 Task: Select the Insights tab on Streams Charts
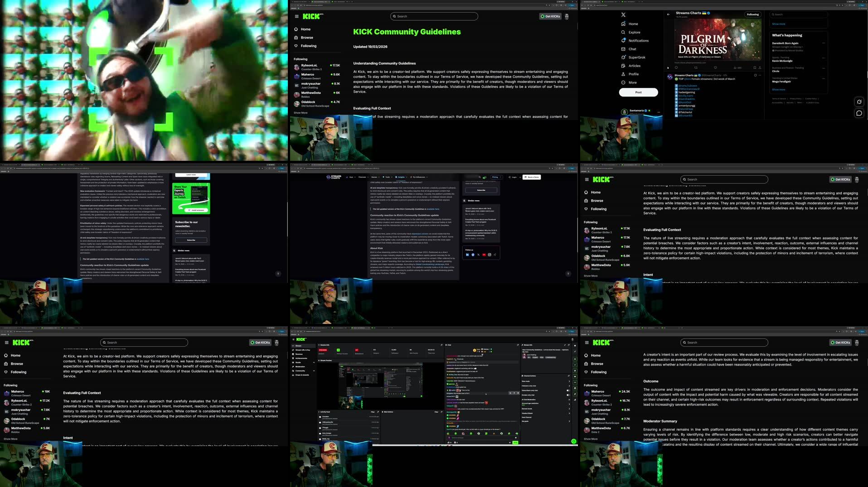tap(401, 177)
